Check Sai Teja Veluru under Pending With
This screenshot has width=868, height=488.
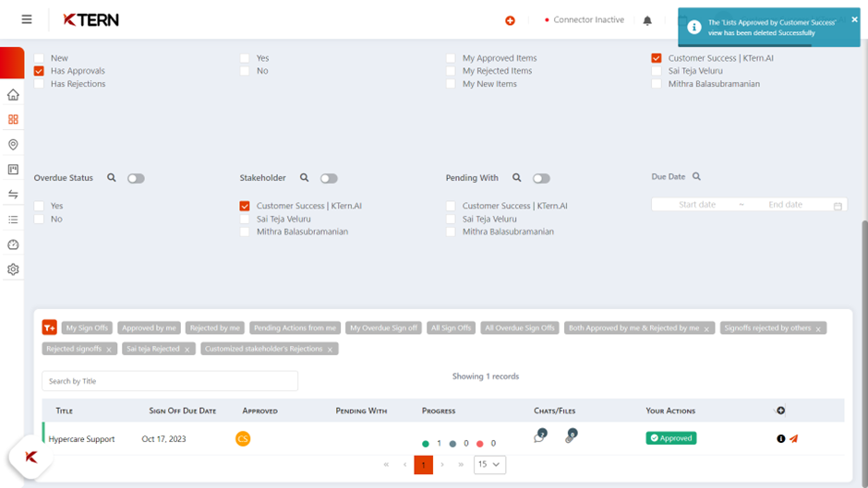click(x=451, y=220)
